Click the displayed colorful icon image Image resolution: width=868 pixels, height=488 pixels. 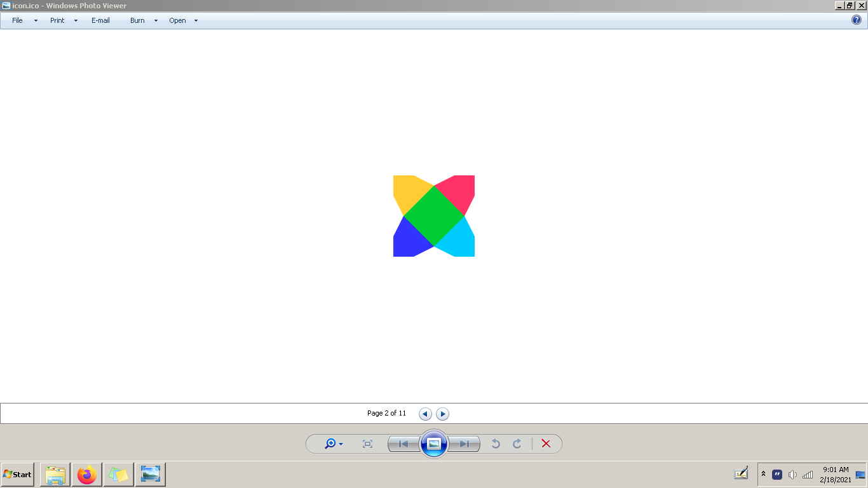pos(434,216)
